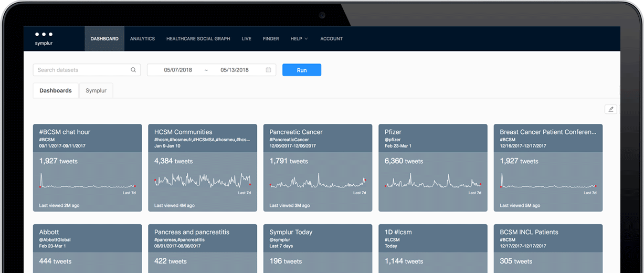Open the HCSM Communities card

pos(203,168)
